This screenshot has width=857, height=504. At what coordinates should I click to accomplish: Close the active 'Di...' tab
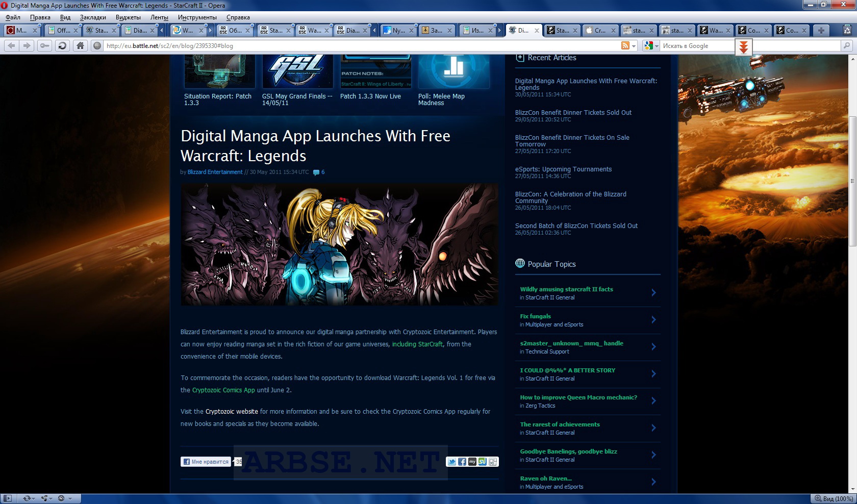click(537, 31)
